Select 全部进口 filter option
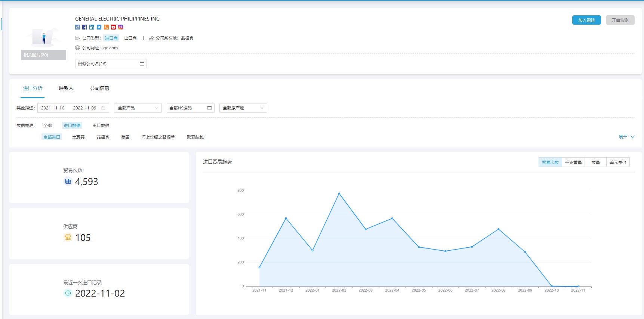 (52, 137)
